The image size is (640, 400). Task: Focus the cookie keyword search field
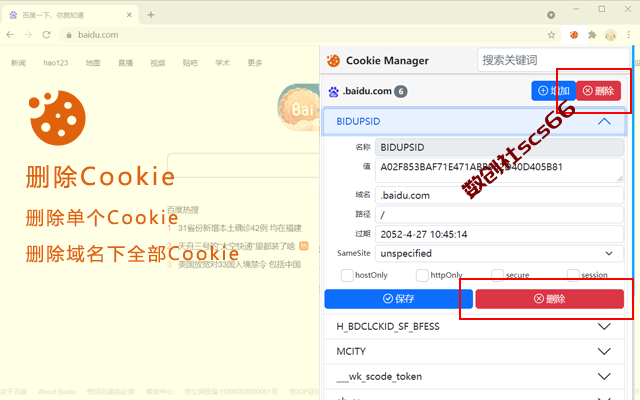(x=553, y=60)
